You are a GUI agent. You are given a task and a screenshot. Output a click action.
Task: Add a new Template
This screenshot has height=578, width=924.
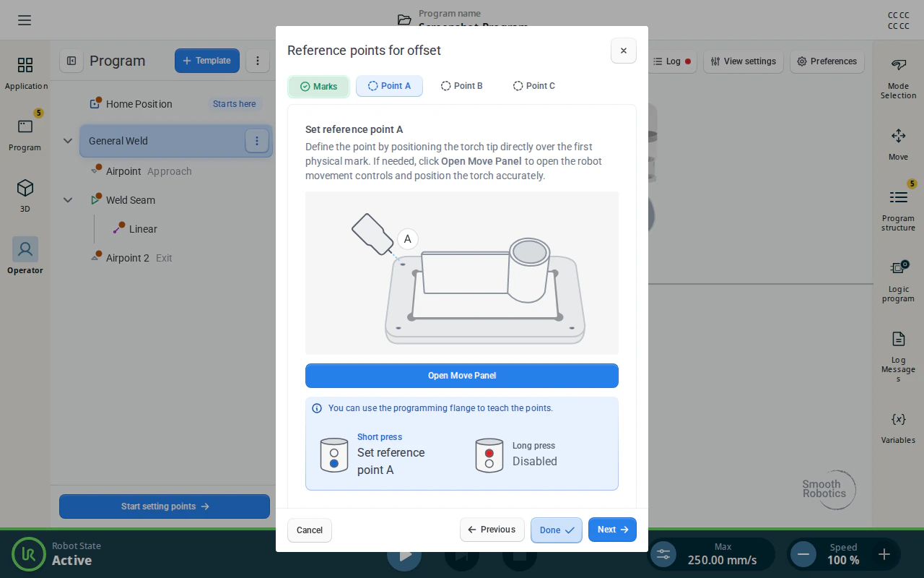tap(207, 61)
